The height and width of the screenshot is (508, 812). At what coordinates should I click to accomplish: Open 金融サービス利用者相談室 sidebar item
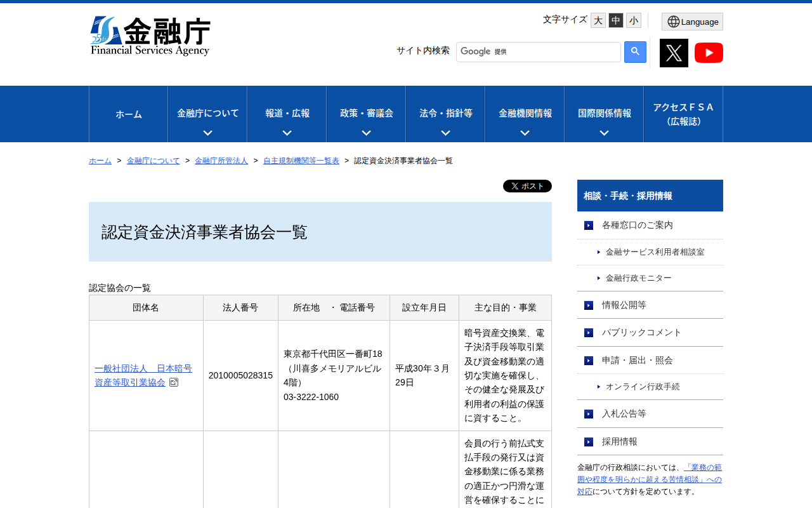(655, 252)
